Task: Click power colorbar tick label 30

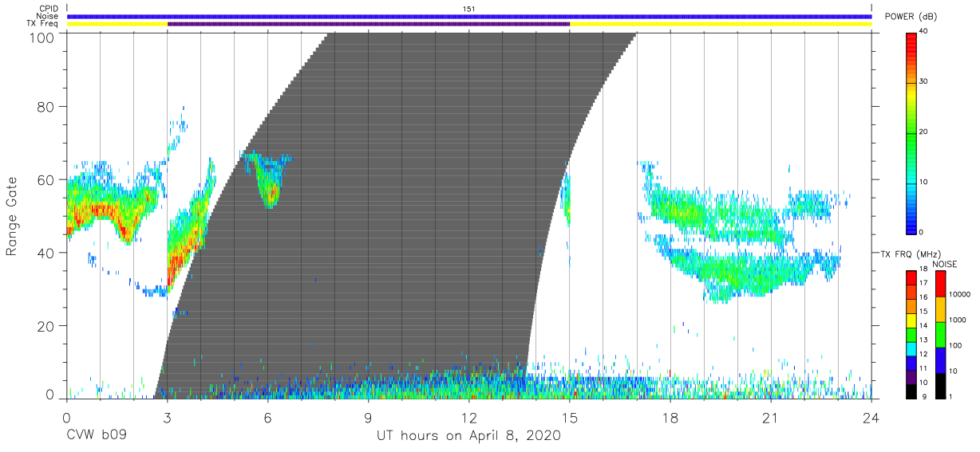Action: (923, 82)
